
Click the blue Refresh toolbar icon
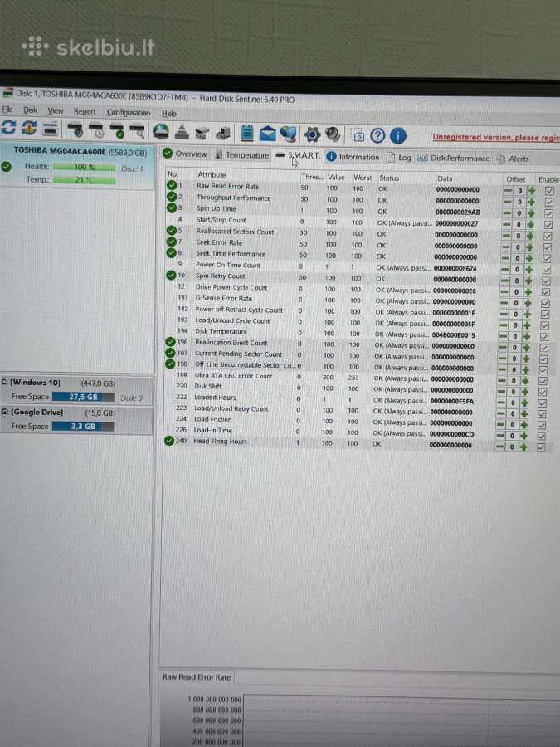(x=8, y=127)
